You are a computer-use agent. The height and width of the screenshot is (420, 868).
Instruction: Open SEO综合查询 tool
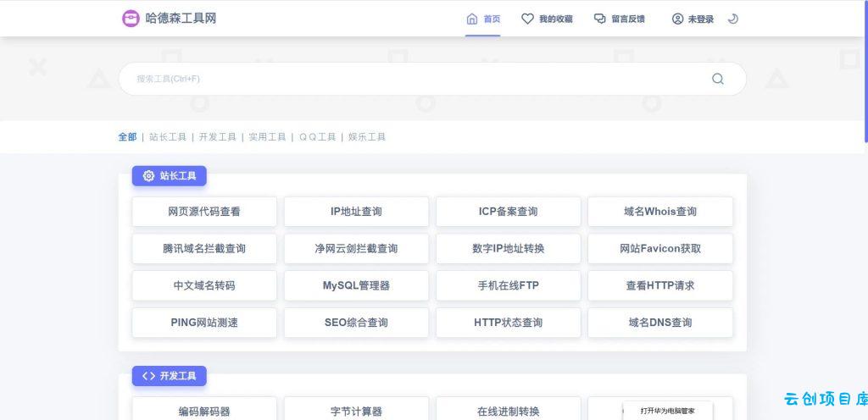coord(357,323)
